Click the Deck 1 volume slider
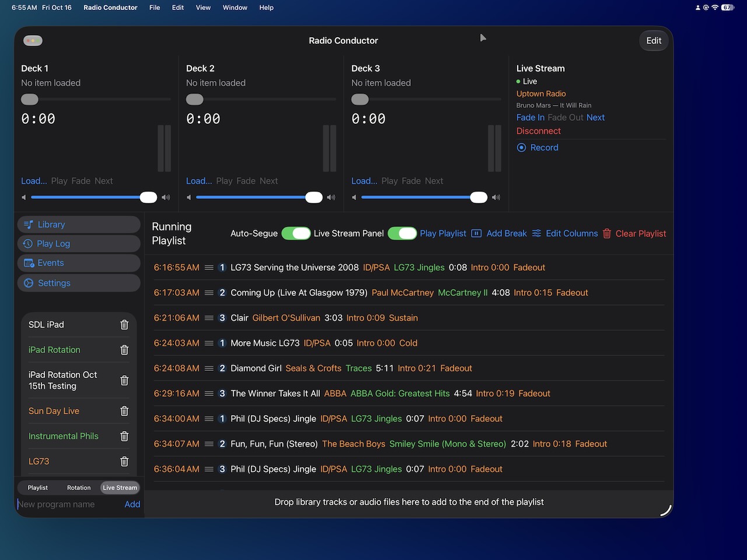Image resolution: width=747 pixels, height=560 pixels. [x=94, y=197]
